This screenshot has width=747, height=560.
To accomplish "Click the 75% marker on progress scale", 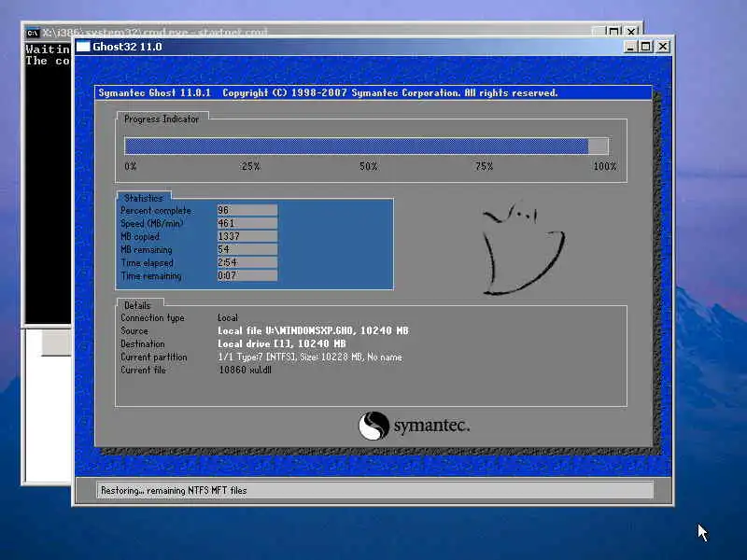I will point(484,166).
